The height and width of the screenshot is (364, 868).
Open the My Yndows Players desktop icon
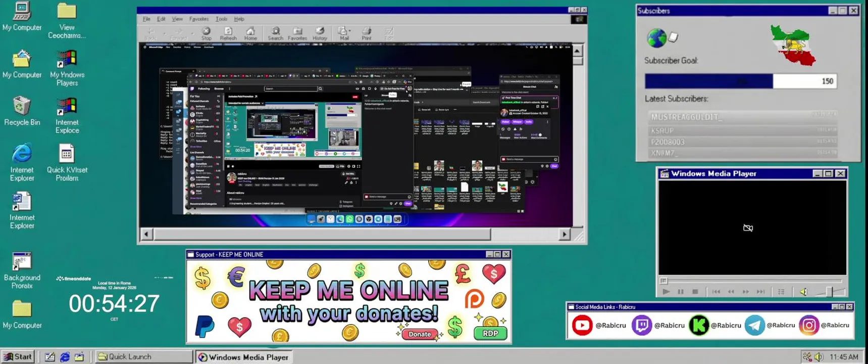tap(67, 68)
